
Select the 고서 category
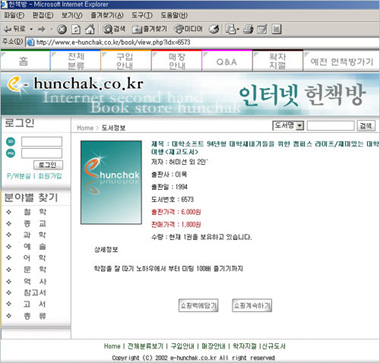(35, 304)
